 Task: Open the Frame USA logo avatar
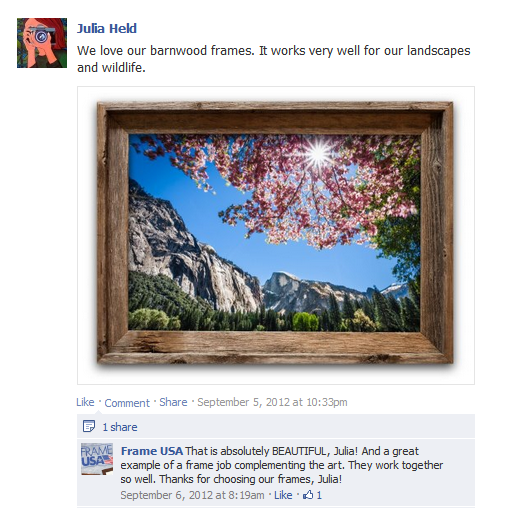click(x=97, y=459)
